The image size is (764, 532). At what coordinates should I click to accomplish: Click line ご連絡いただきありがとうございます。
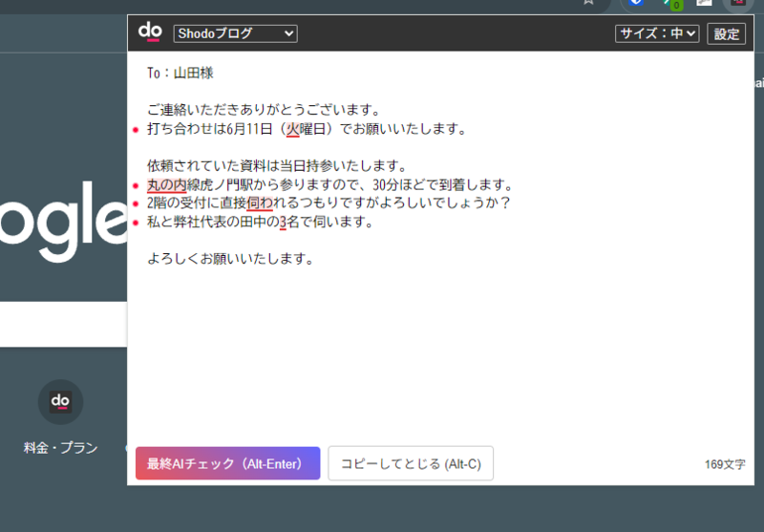264,110
